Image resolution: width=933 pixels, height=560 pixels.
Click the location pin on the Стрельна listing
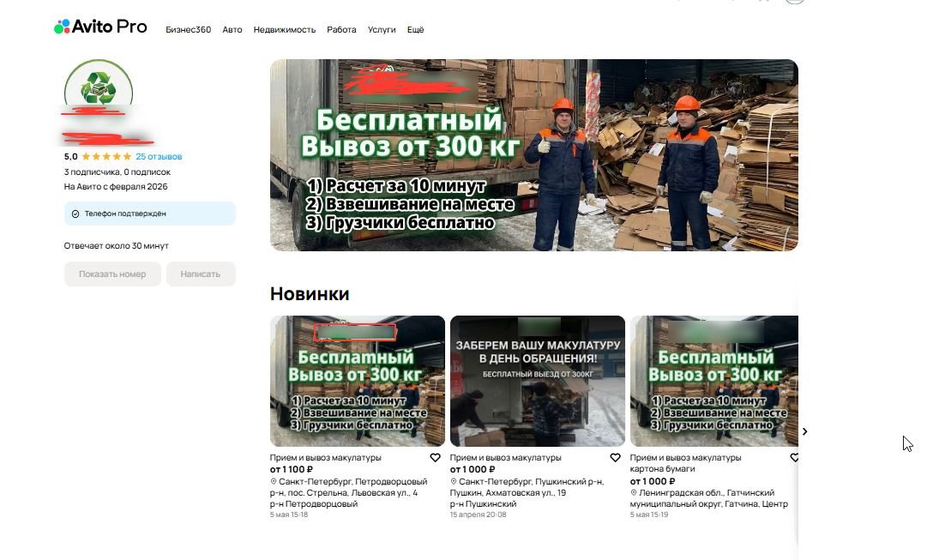[274, 481]
